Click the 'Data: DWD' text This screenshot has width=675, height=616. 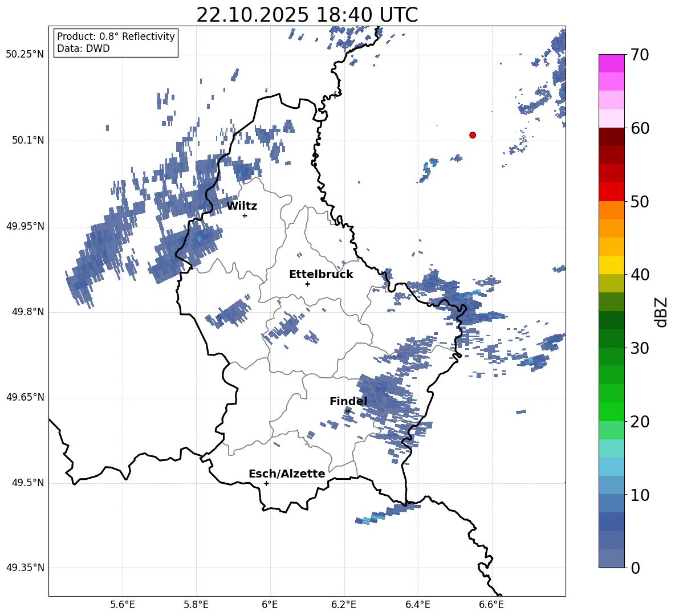(83, 48)
